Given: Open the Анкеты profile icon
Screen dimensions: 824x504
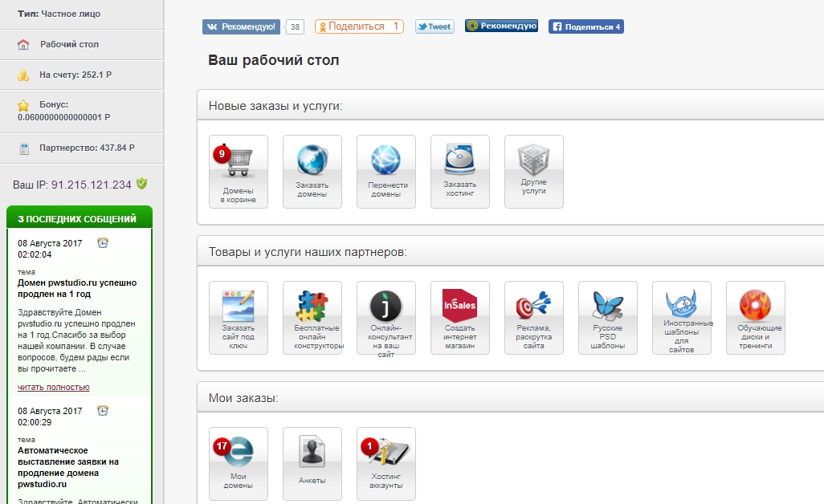Looking at the screenshot, I should point(312,463).
